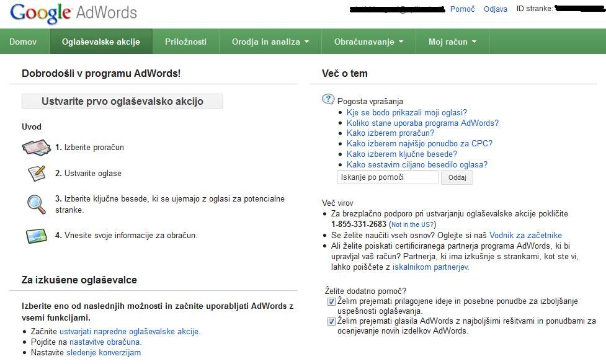Click the question mark icon near Pogosta vprašanja
The image size is (606, 364).
[x=328, y=100]
